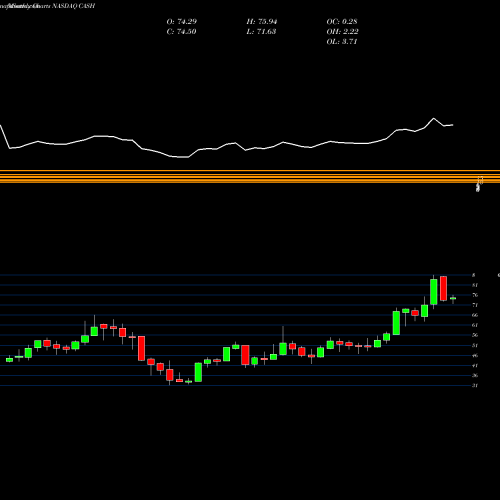Click the 56 price axis label

475,335
